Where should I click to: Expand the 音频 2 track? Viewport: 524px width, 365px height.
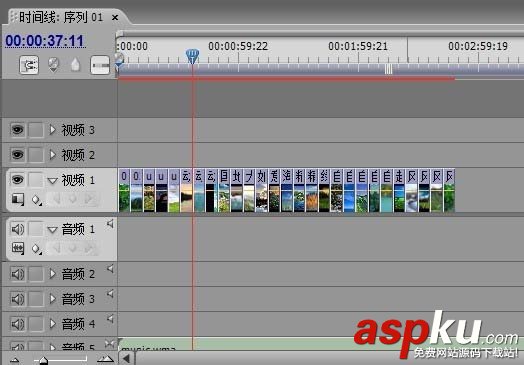(52, 274)
